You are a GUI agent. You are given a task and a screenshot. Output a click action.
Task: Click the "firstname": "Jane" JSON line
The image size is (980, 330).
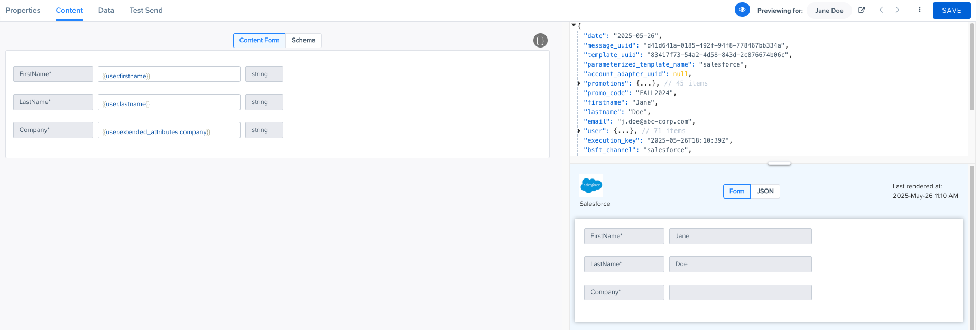pyautogui.click(x=621, y=102)
